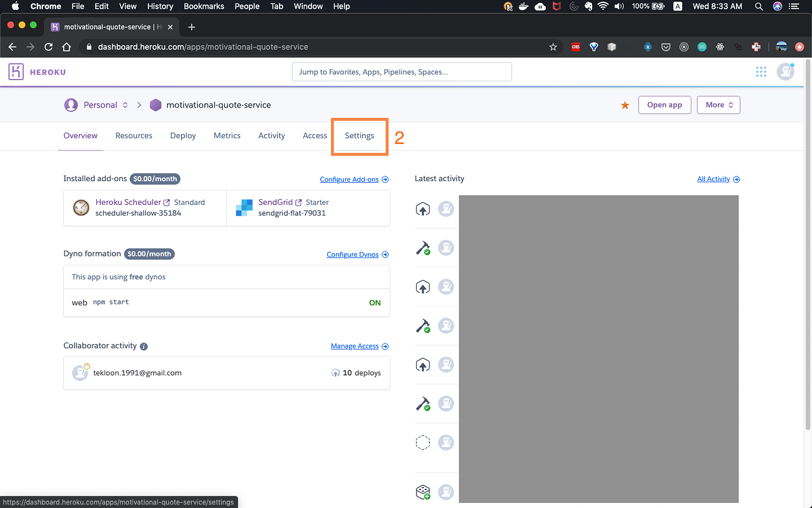Screen dimensions: 812x508
Task: Click the Wi-Fi status icon
Action: (x=603, y=6)
